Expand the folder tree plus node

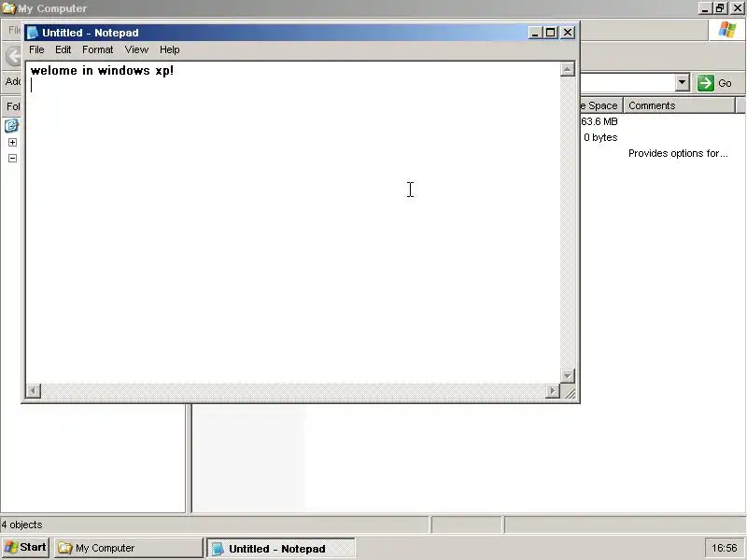[x=12, y=142]
